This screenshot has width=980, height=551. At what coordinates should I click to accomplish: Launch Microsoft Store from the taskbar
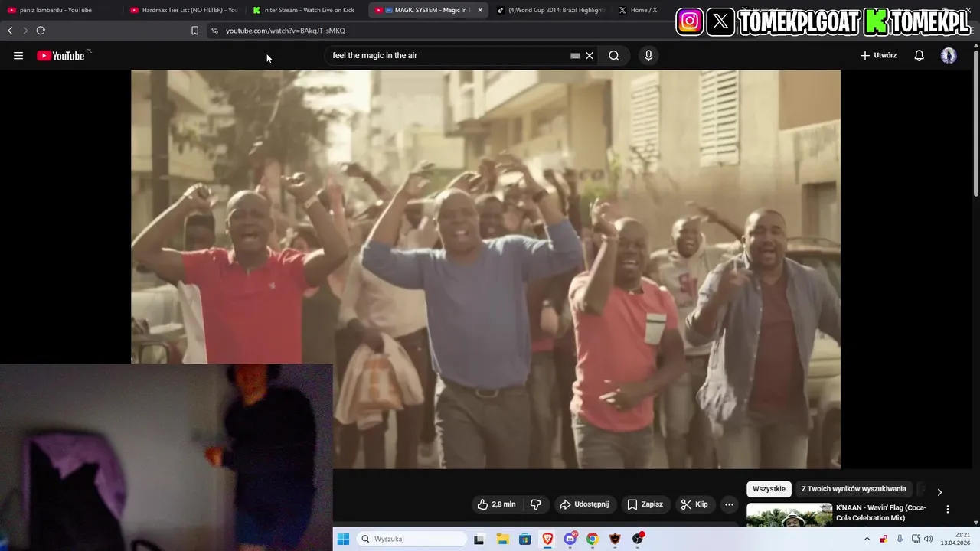524,539
